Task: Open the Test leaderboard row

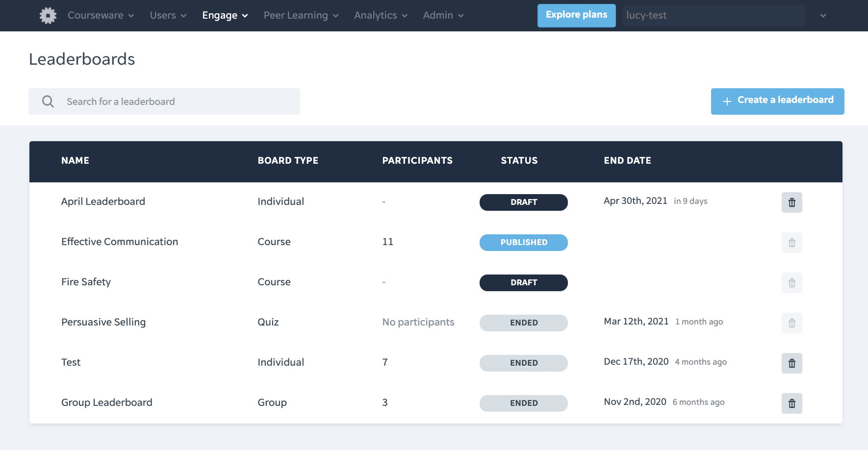Action: 71,362
